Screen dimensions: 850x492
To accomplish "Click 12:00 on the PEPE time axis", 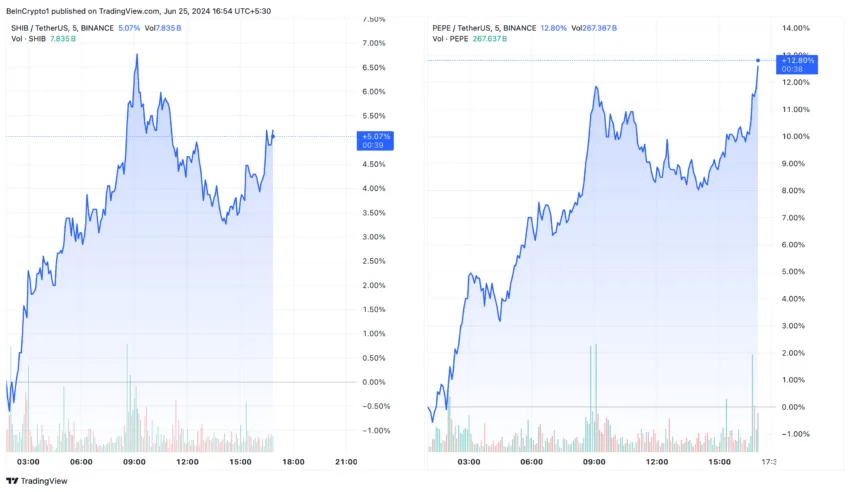I will (657, 461).
